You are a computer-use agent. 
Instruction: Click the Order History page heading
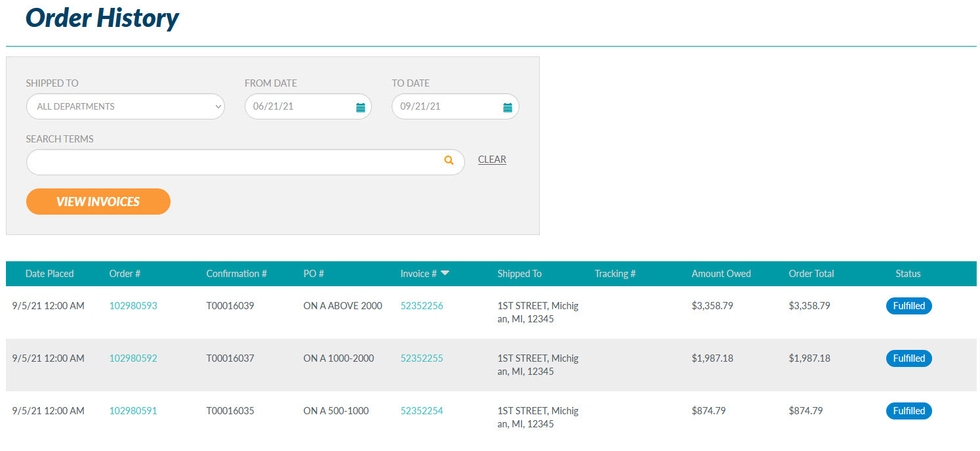[102, 18]
